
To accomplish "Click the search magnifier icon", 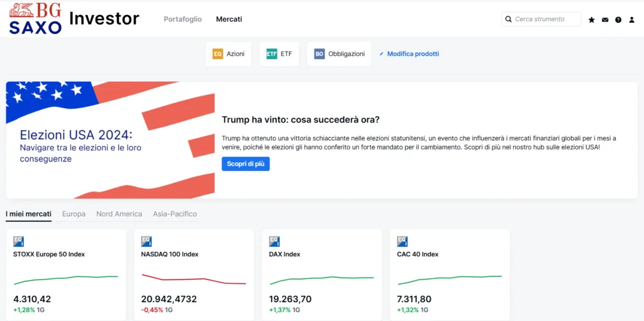I will 508,19.
